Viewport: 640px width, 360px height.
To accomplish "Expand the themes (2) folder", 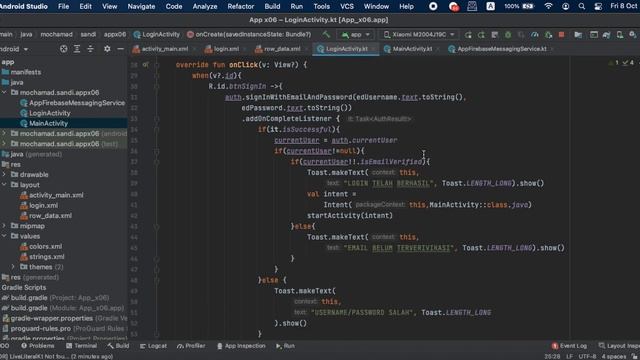I will [13, 267].
